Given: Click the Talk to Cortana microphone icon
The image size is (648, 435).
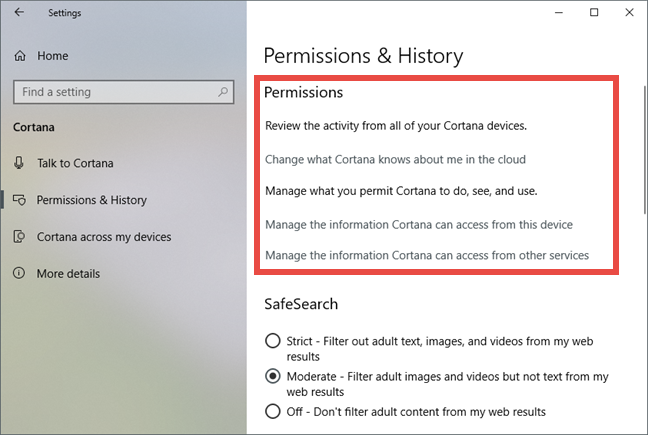Looking at the screenshot, I should (19, 163).
